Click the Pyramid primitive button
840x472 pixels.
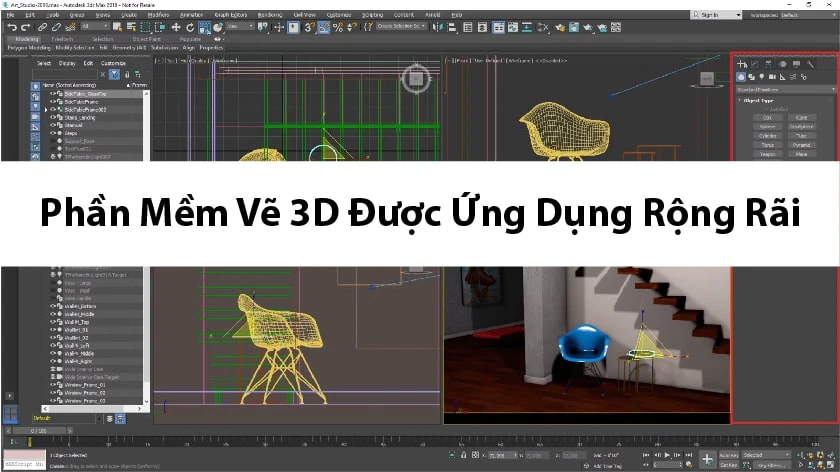click(x=801, y=145)
